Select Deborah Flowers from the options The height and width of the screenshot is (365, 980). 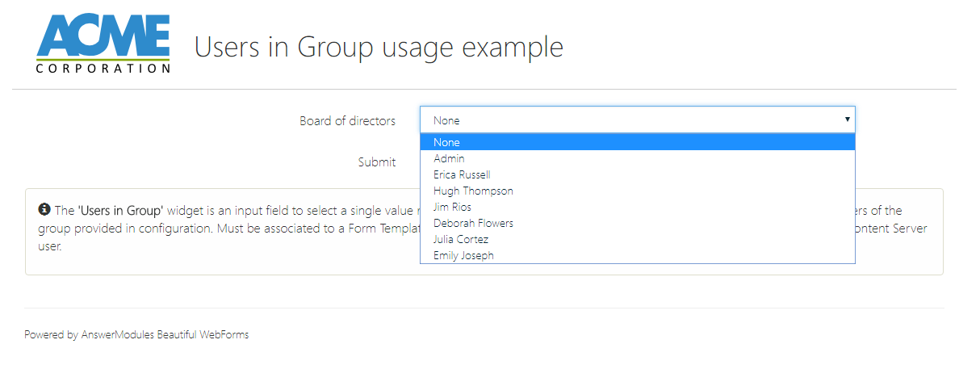pyautogui.click(x=473, y=223)
